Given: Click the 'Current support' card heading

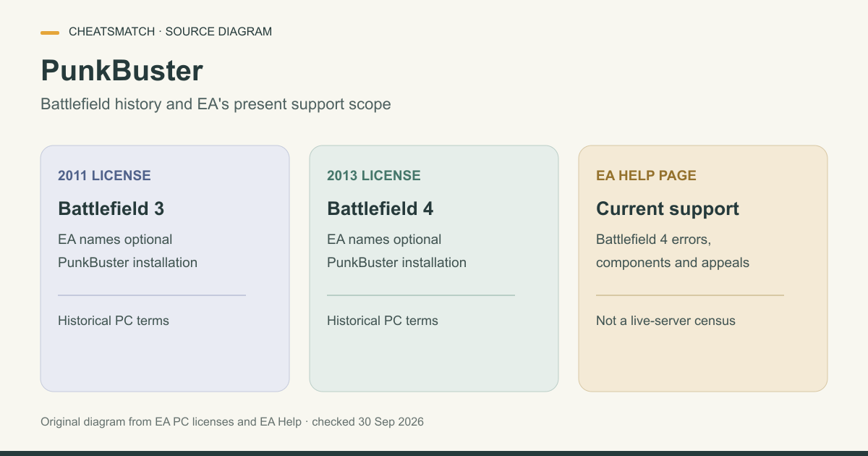Looking at the screenshot, I should 668,208.
